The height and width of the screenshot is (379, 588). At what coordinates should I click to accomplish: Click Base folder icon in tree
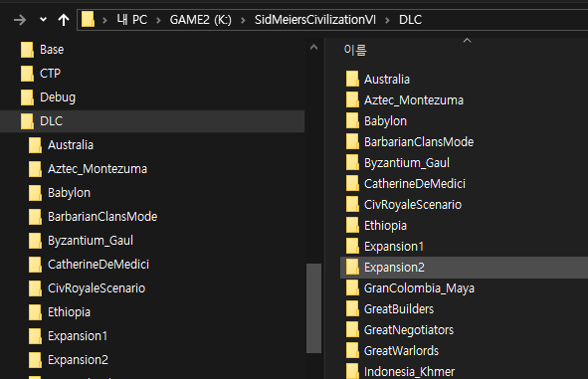tap(27, 50)
